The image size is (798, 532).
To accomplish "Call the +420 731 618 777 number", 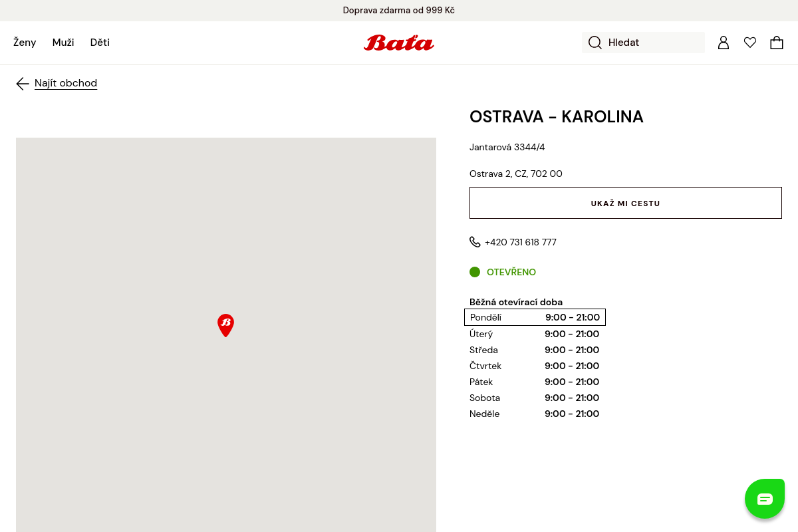I will coord(521,242).
